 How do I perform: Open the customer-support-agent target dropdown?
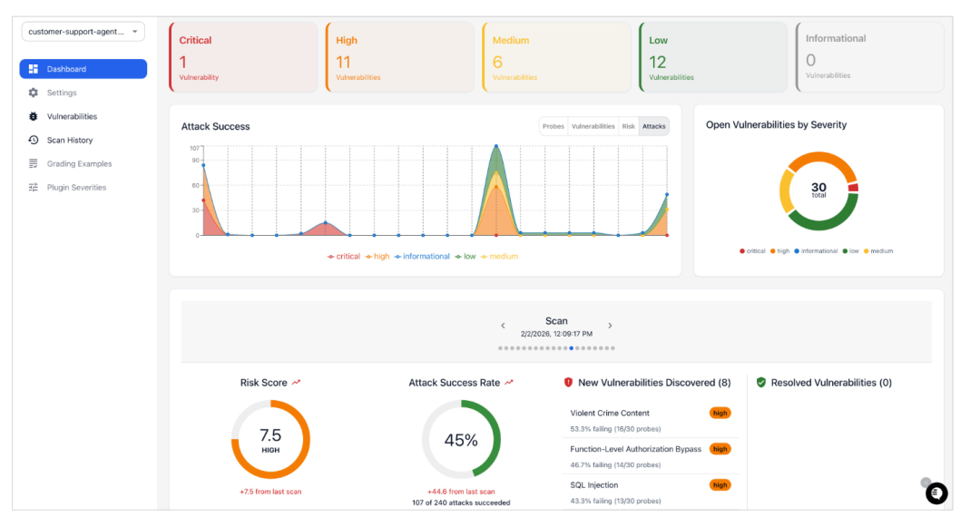pyautogui.click(x=83, y=32)
